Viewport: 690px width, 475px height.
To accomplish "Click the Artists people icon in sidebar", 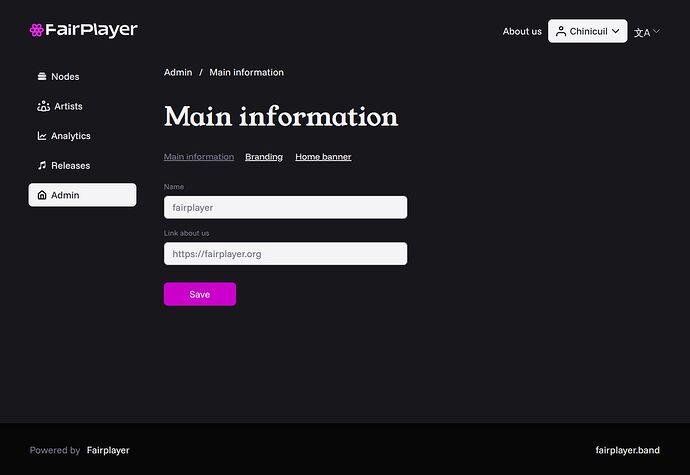I will tap(43, 106).
